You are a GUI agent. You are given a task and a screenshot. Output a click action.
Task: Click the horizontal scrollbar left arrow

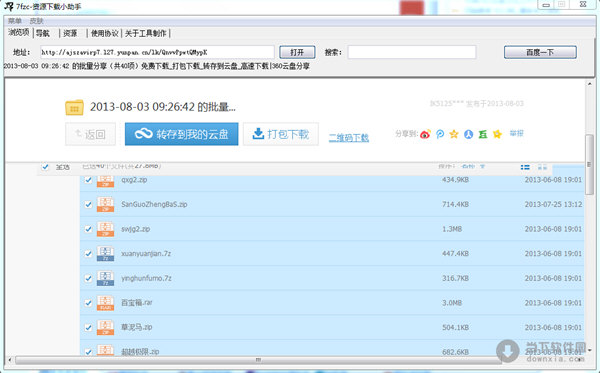[10, 360]
